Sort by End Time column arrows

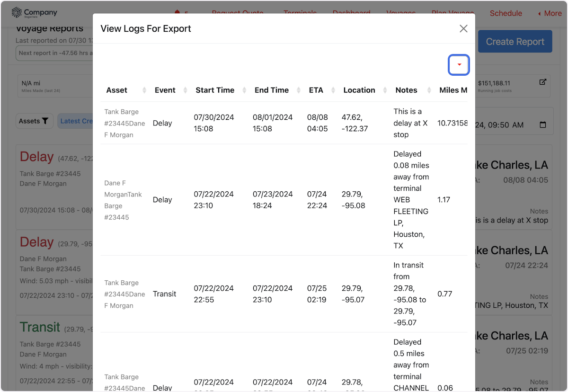click(299, 90)
